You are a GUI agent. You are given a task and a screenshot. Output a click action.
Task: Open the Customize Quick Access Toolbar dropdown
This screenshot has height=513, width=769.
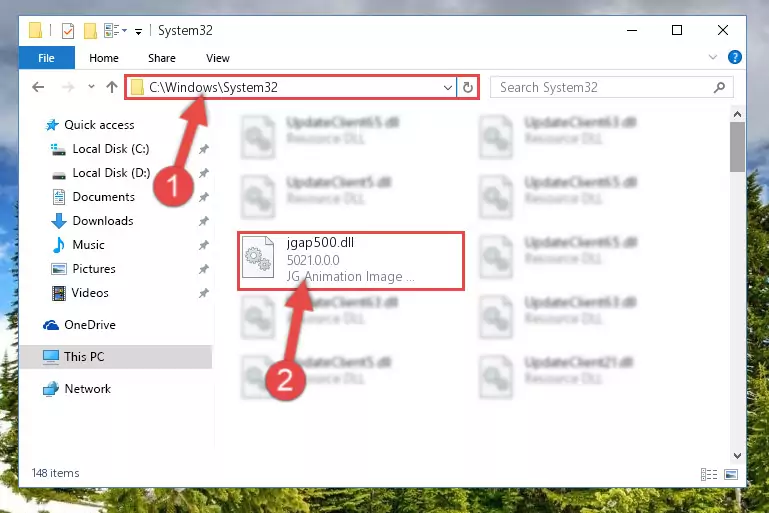[138, 32]
